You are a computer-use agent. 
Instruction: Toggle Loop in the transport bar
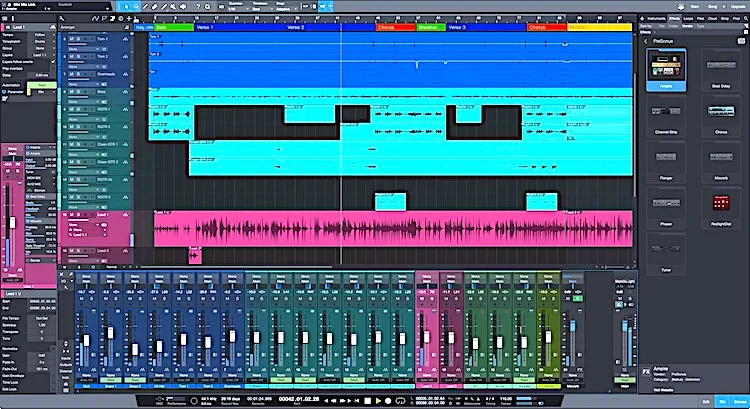coord(400,400)
